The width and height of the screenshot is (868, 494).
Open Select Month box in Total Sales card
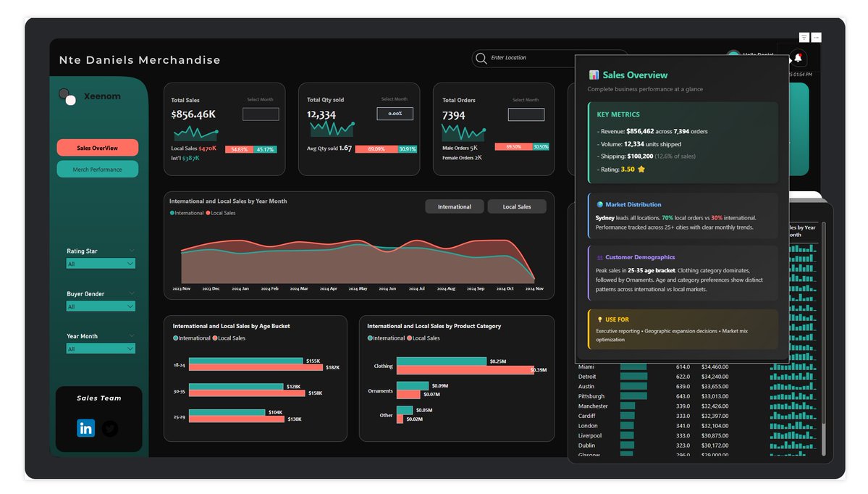pyautogui.click(x=261, y=114)
